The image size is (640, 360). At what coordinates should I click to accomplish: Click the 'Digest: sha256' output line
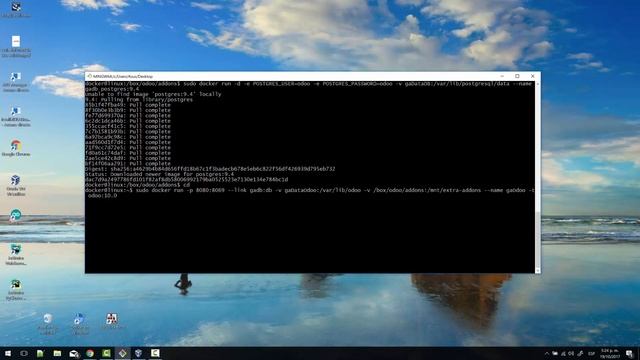pos(210,169)
